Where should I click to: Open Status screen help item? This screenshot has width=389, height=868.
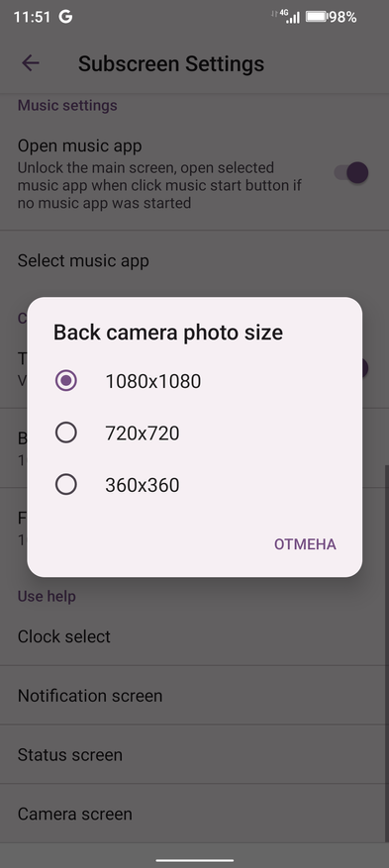[x=194, y=754]
